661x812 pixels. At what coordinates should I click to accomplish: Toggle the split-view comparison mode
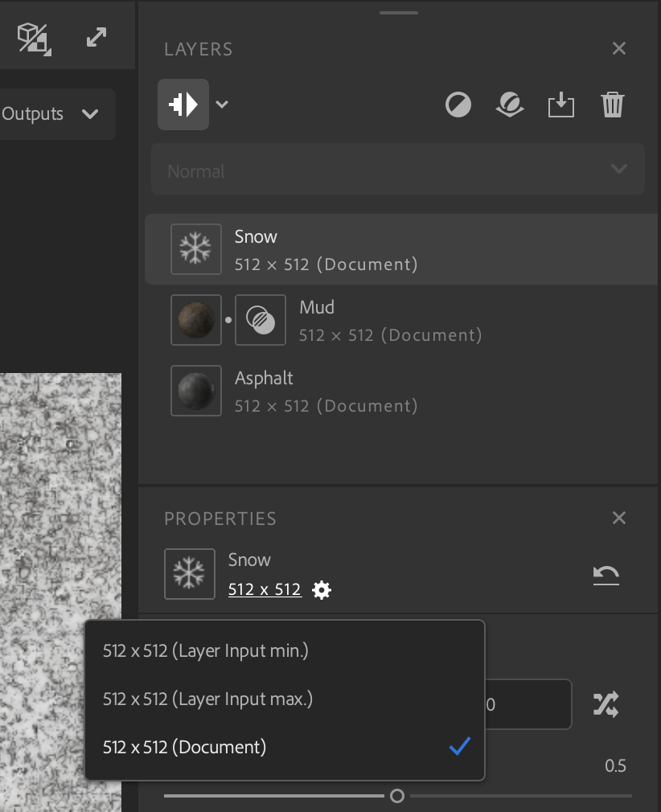[183, 104]
